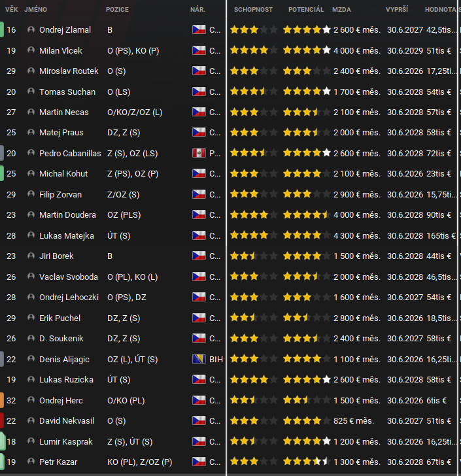The image size is (461, 476).
Task: Open Vaclav Svoboda's player profile
Action: (x=69, y=277)
